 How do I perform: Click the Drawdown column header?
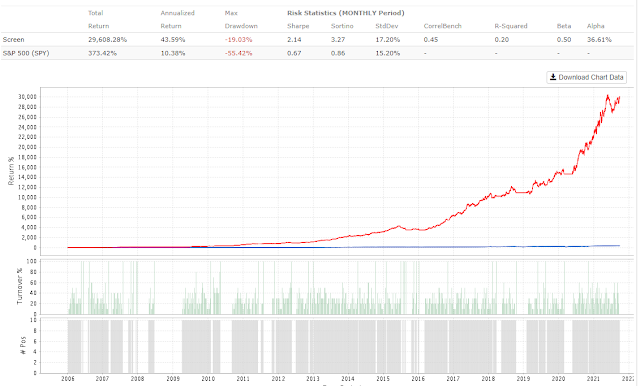[x=241, y=26]
